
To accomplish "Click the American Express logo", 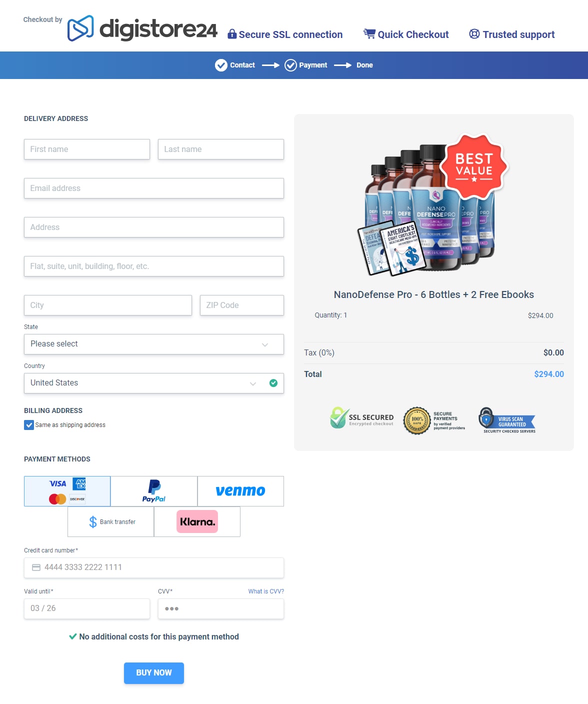I will click(79, 483).
